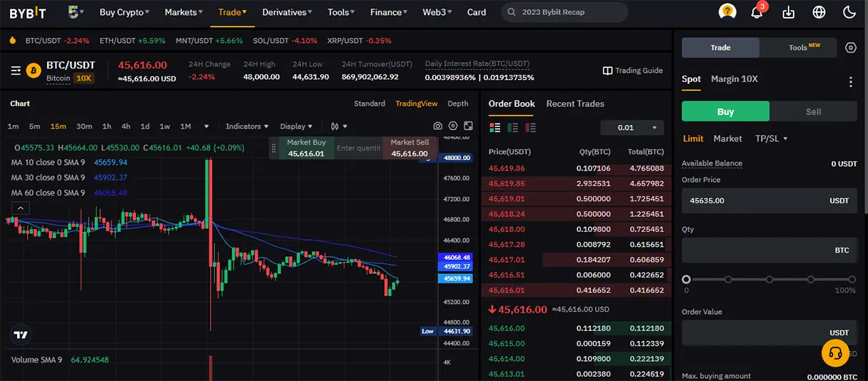Open the support headset chat
868x381 pixels.
click(836, 353)
